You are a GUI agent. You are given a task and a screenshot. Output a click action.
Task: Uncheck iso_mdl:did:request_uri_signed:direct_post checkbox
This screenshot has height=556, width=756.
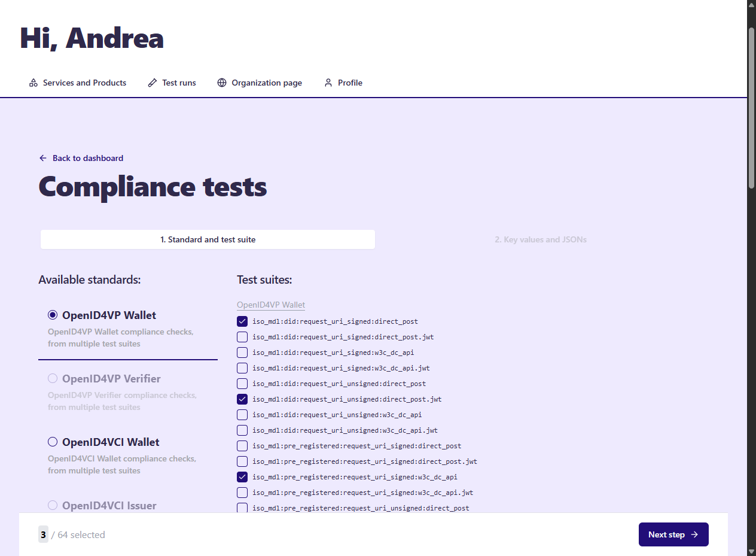[x=242, y=321]
